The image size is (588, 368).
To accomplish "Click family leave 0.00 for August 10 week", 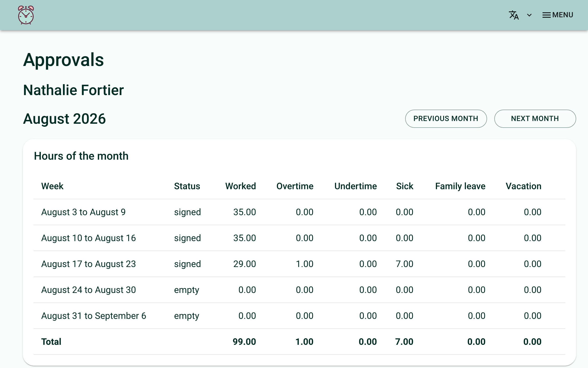I will (477, 238).
